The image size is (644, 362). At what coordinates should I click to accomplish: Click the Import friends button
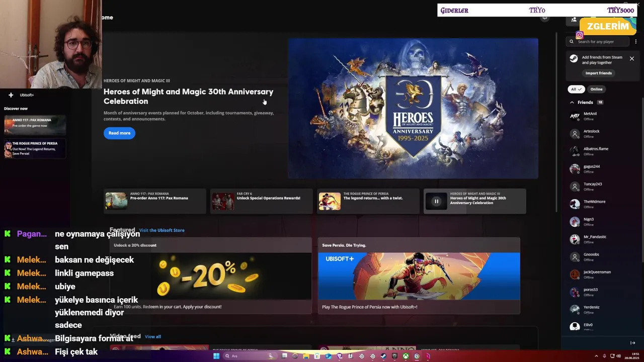pyautogui.click(x=598, y=73)
